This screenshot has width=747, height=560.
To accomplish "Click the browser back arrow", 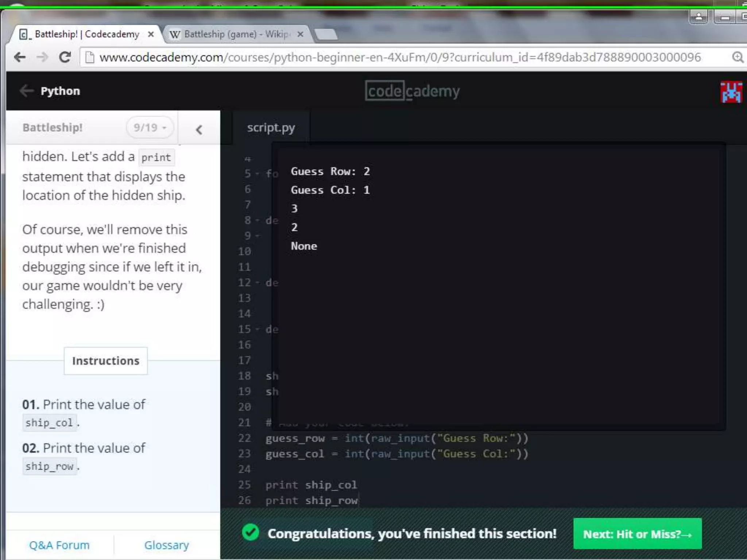I will (x=20, y=57).
